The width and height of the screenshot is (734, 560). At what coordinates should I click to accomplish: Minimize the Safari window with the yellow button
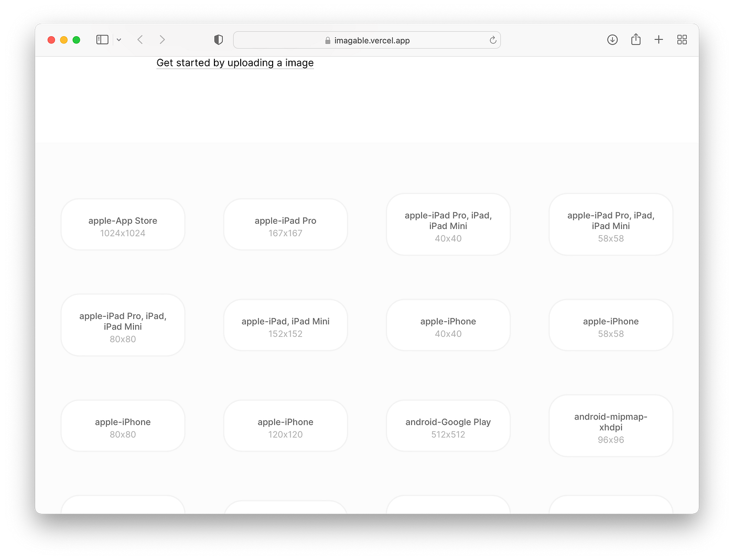click(x=64, y=40)
